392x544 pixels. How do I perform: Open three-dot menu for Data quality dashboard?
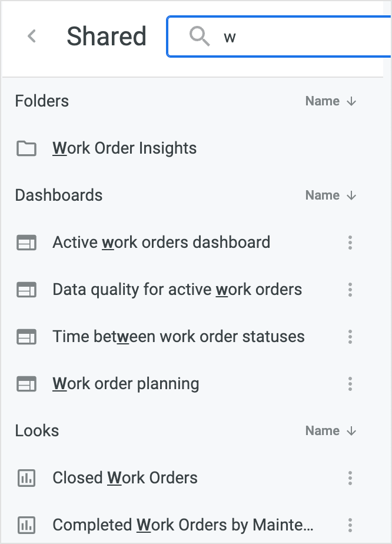(x=350, y=290)
